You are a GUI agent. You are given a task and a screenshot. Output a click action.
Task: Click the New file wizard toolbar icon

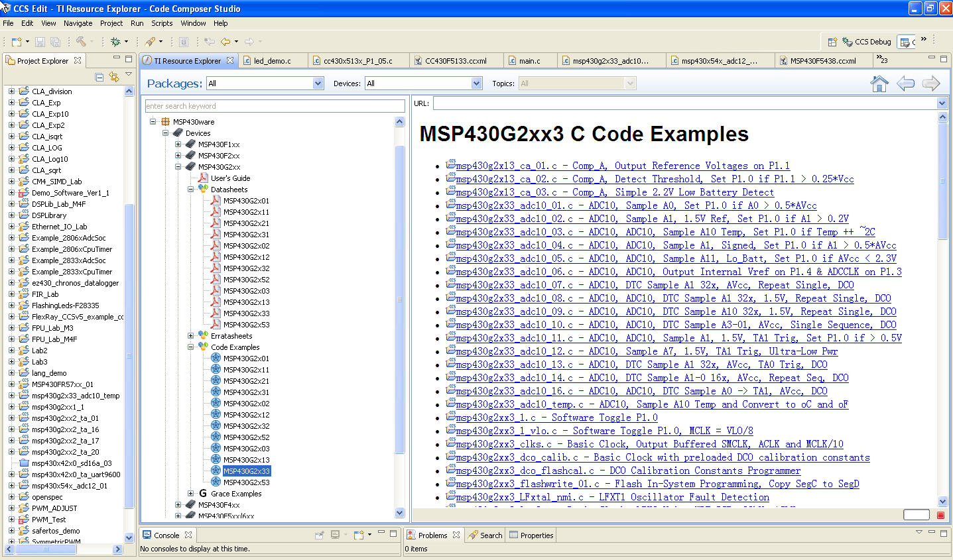click(x=17, y=42)
